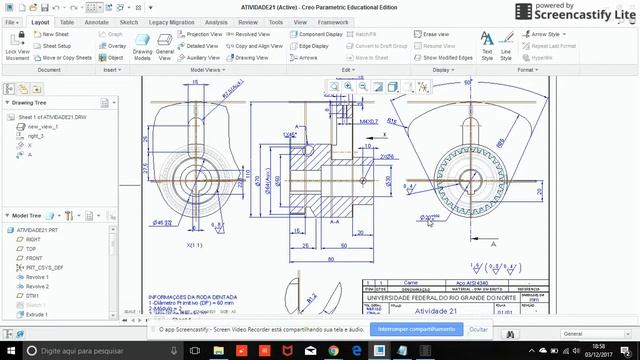This screenshot has height=360, width=640.
Task: Expand the Edit group dropdown
Action: (348, 70)
